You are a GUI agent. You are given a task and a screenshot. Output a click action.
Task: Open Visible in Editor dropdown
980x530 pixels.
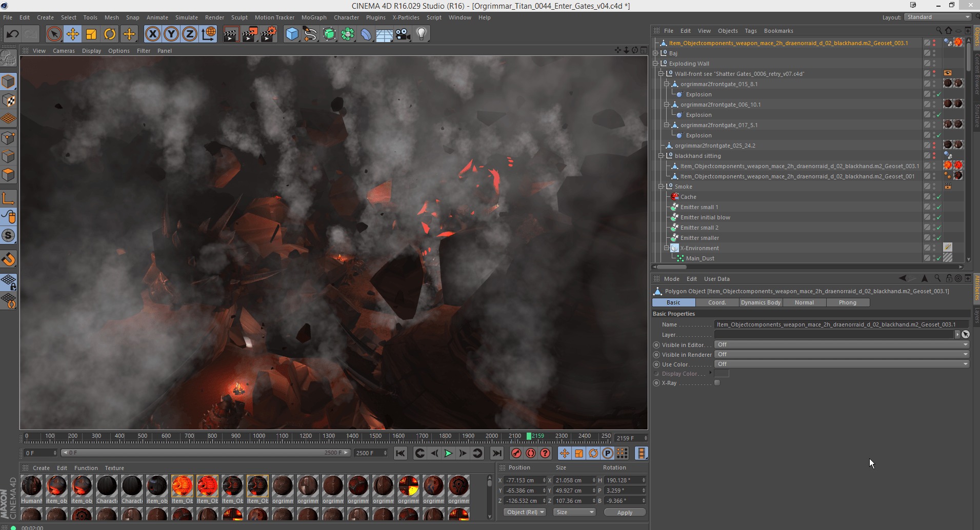(x=842, y=344)
